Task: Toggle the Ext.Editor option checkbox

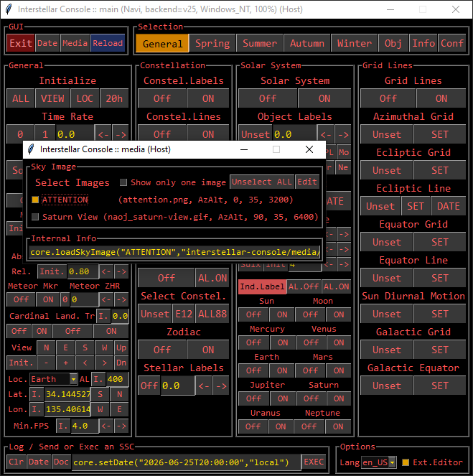Action: point(406,462)
